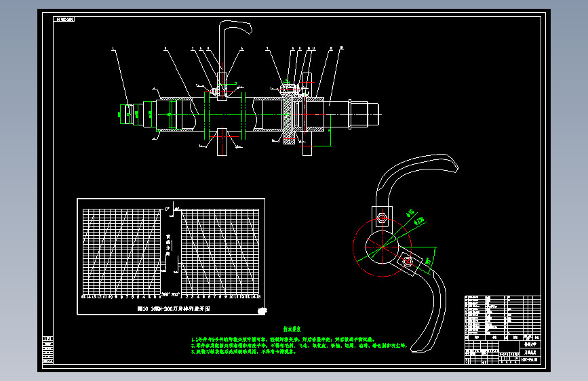Click the stepped right end of the shaft

click(364, 114)
